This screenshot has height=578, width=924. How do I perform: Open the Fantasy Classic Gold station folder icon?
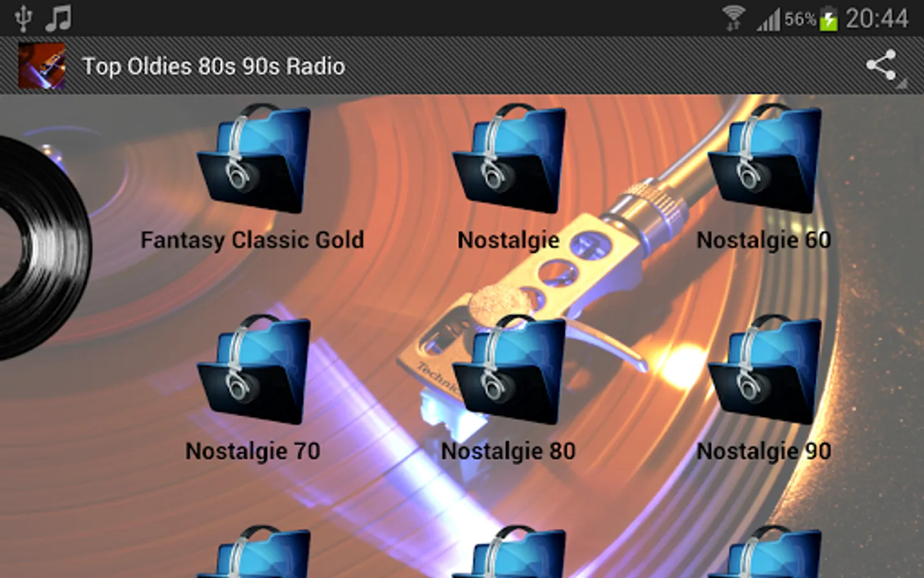tap(253, 159)
